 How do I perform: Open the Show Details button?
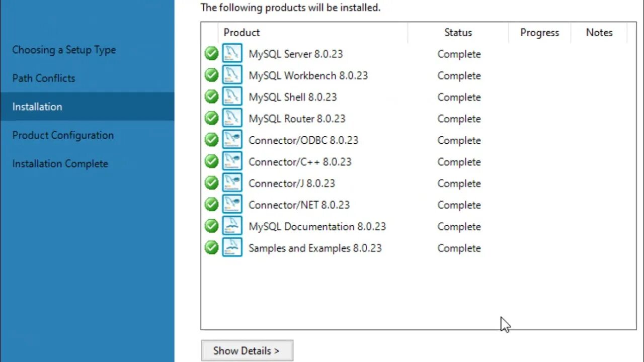(247, 351)
